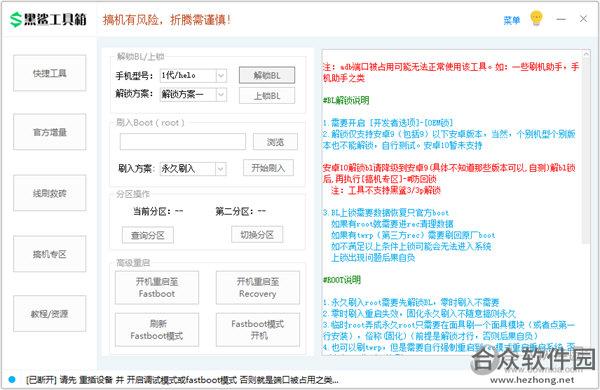The image size is (600, 390).
Task: Click the light bulb tips icon
Action: (x=536, y=18)
